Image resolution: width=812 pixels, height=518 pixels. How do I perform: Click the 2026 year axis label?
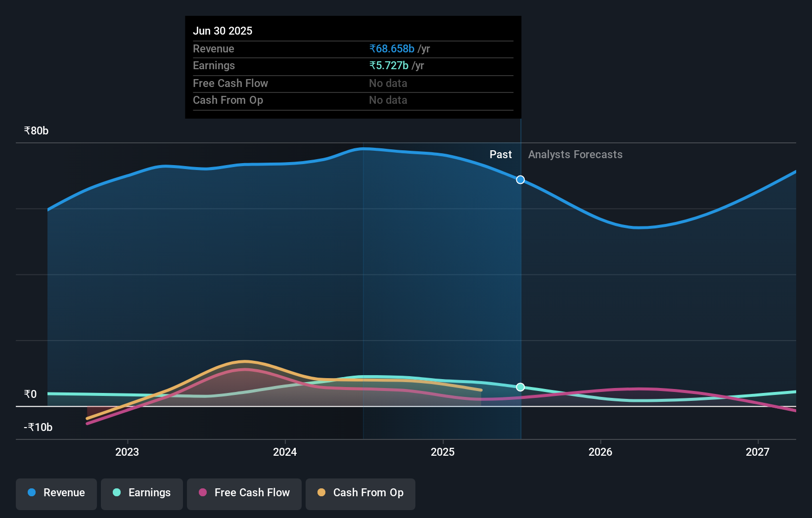coord(600,451)
